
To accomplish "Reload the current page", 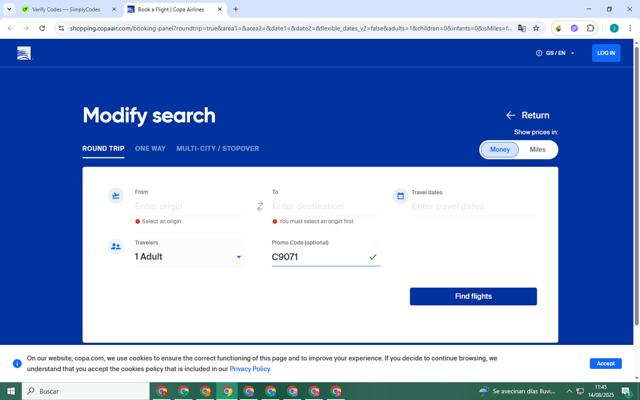I will 42,28.
